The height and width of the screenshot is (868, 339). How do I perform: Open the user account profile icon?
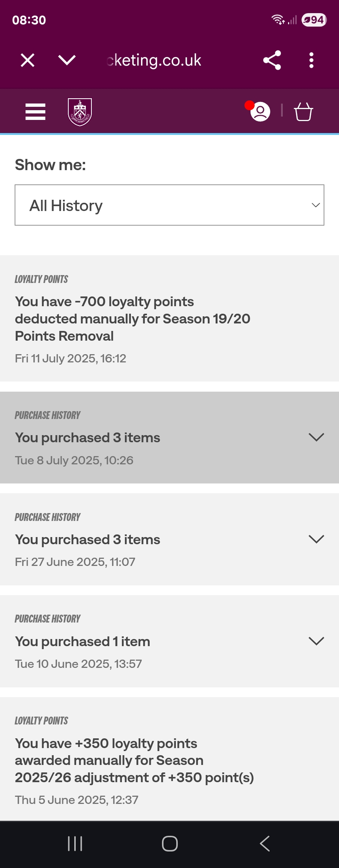(260, 112)
